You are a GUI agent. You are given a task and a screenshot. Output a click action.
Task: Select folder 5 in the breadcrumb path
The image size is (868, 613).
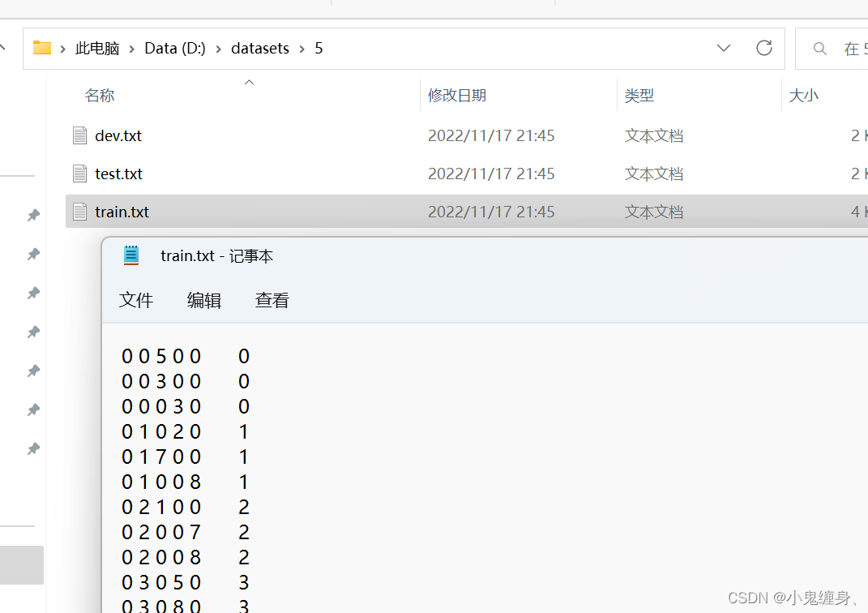(x=319, y=48)
